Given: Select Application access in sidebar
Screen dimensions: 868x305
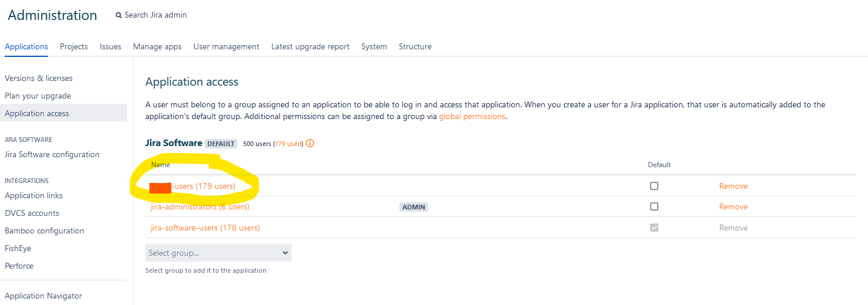Looking at the screenshot, I should [x=63, y=113].
